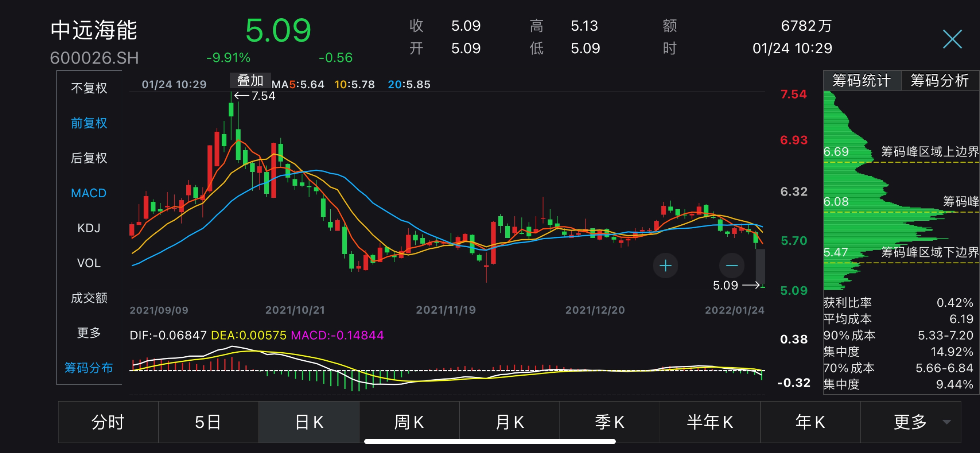Open 分时 intraday chart tab
Image resolution: width=980 pixels, height=453 pixels.
[x=108, y=422]
